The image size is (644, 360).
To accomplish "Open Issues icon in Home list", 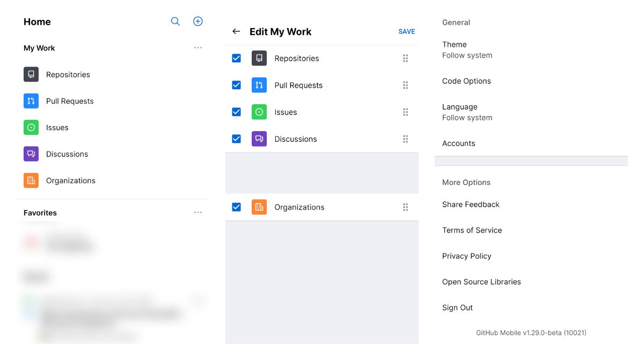I will (x=31, y=127).
